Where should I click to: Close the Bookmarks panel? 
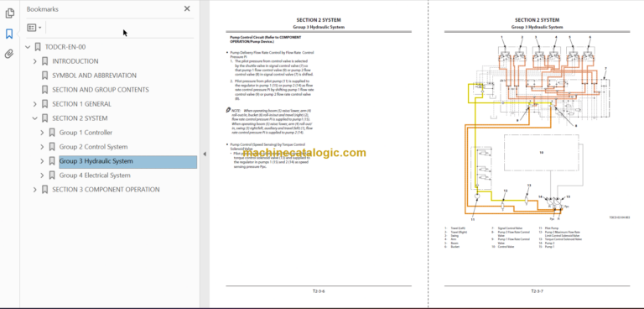pos(187,8)
